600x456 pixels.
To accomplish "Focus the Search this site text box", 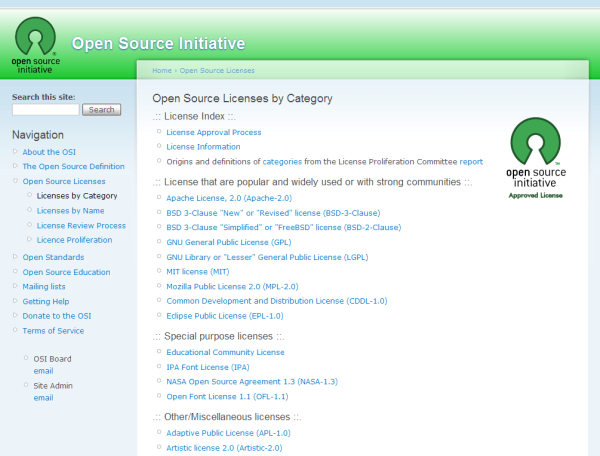I will pyautogui.click(x=45, y=109).
